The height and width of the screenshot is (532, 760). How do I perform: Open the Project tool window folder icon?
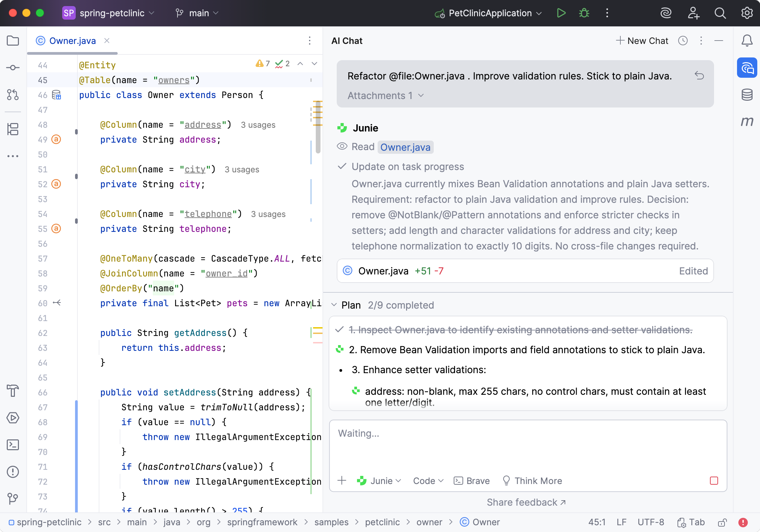click(x=13, y=41)
